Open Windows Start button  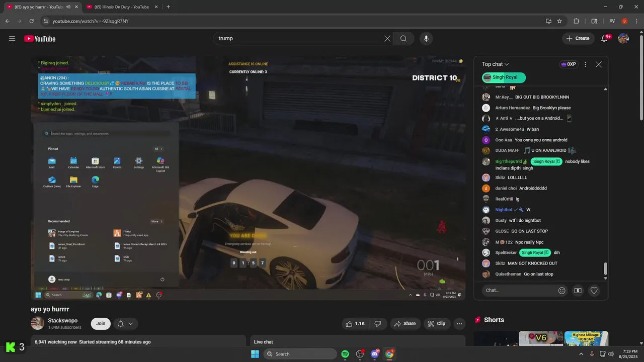[x=255, y=354]
